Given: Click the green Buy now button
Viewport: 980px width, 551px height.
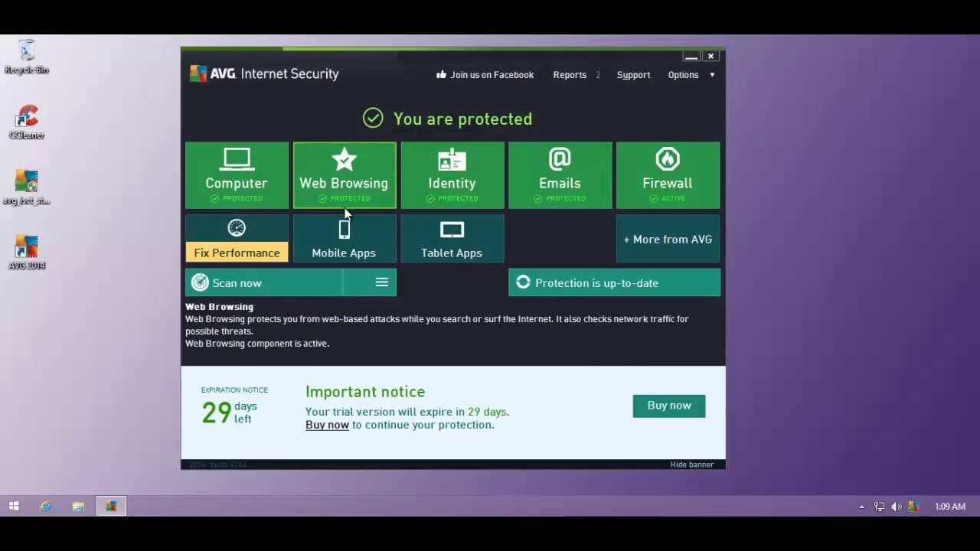Looking at the screenshot, I should tap(669, 406).
